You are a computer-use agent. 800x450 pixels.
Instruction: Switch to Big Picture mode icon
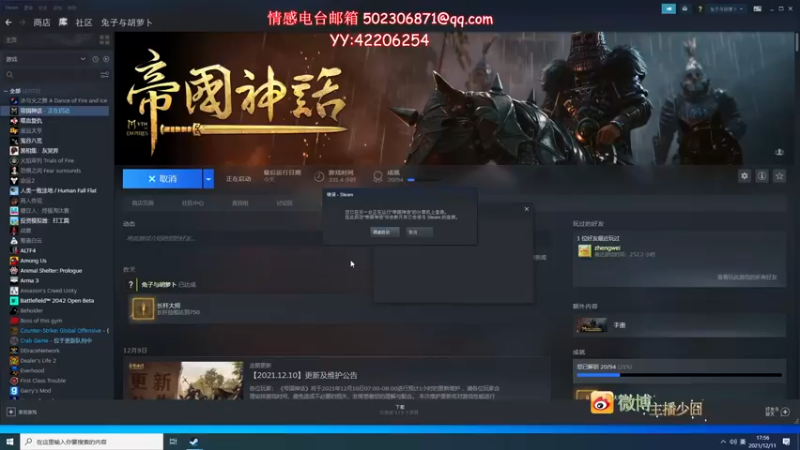click(758, 9)
